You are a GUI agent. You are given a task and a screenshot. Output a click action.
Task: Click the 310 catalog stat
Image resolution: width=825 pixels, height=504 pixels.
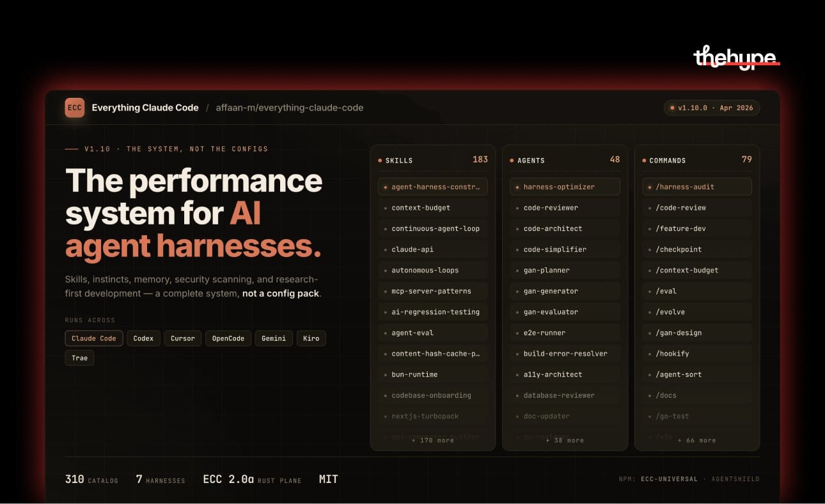coord(91,479)
